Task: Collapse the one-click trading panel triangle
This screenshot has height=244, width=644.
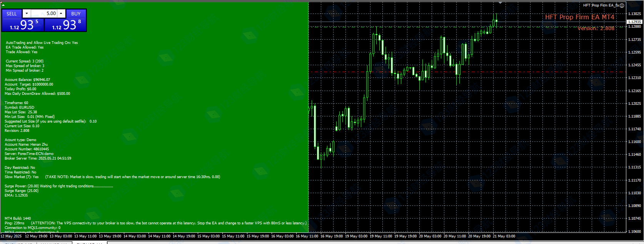Action: [3, 5]
